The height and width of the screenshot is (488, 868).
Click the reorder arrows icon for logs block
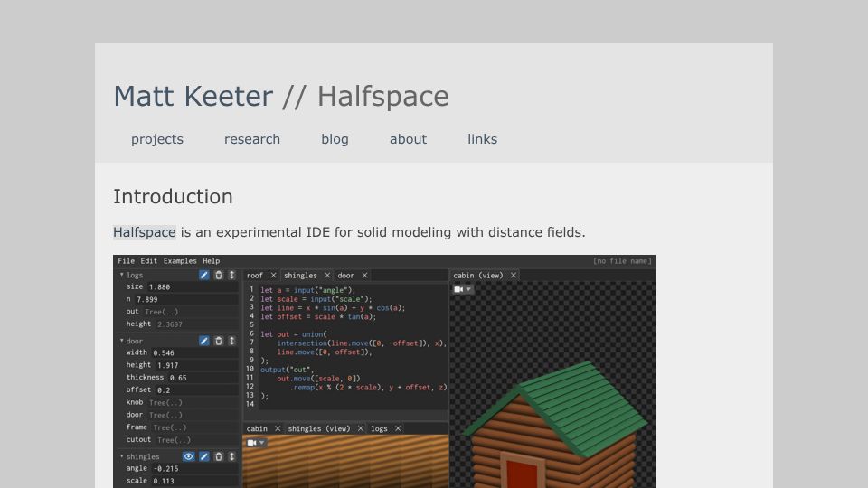point(232,275)
